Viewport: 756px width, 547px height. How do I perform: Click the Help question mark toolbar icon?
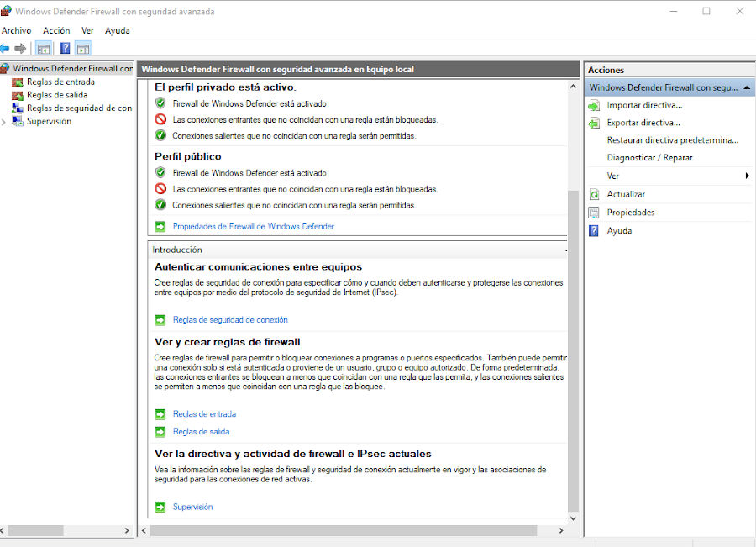click(x=65, y=48)
